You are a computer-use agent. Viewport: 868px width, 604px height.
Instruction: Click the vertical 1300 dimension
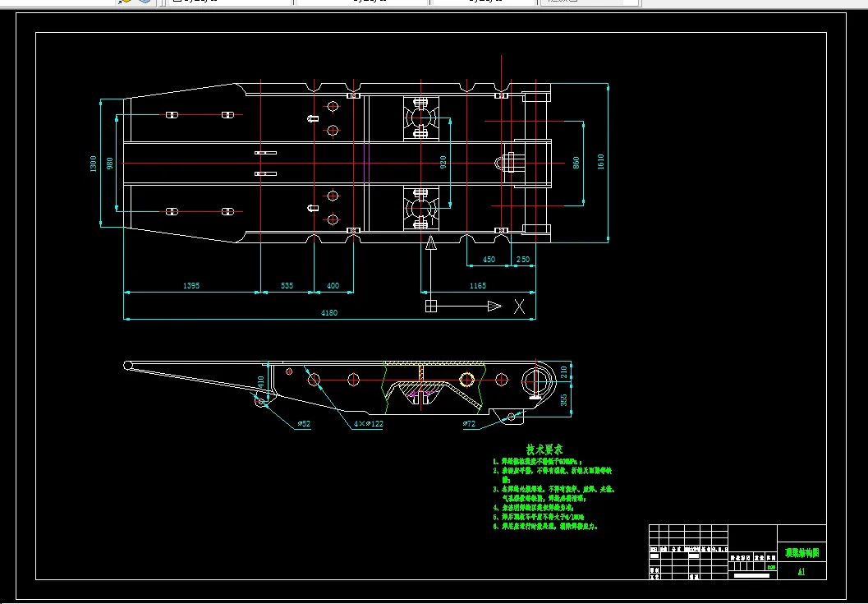pos(93,164)
